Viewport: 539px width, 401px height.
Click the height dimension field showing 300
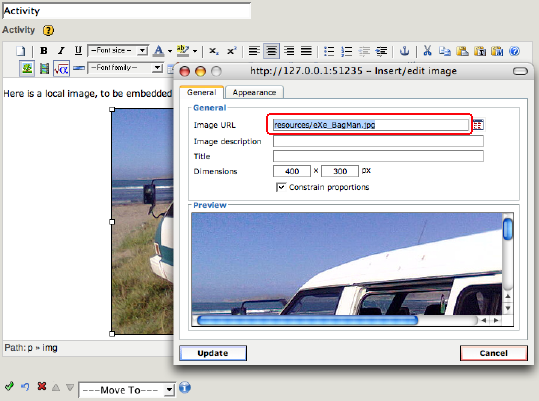coord(340,171)
